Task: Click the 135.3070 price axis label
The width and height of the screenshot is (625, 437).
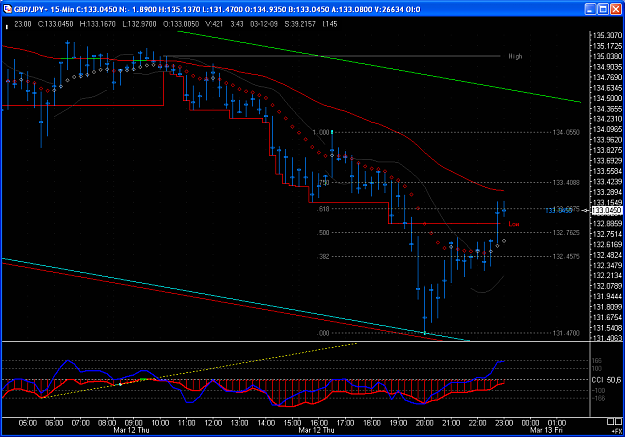Action: tap(607, 35)
